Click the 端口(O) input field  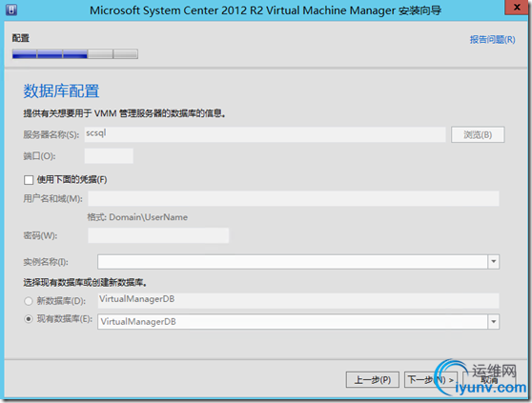[x=109, y=156]
